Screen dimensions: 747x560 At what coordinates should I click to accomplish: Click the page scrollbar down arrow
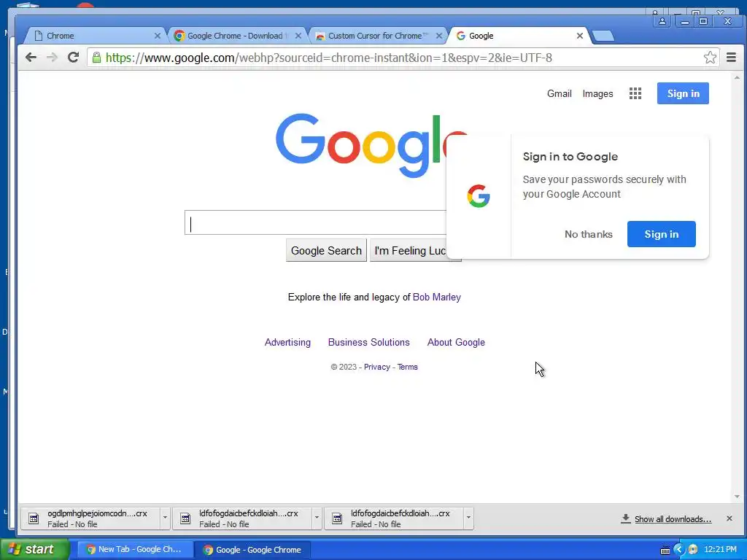pos(737,496)
